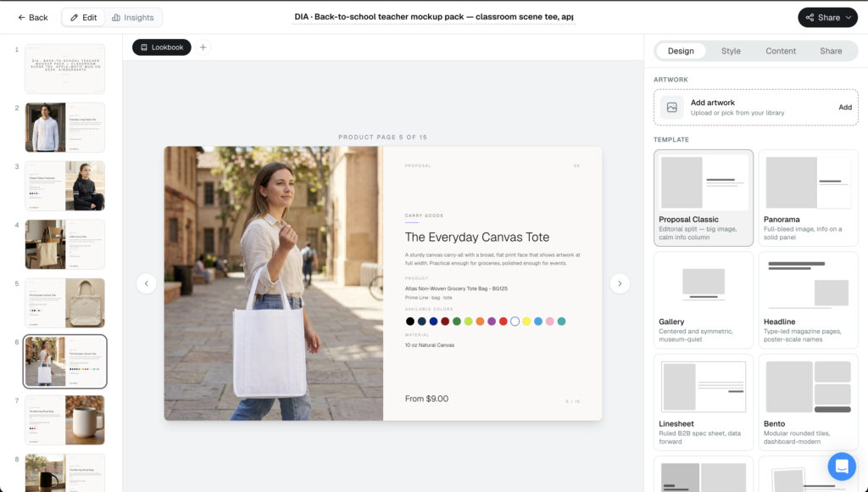Click the product description paragraph
Image resolution: width=868 pixels, height=492 pixels.
(492, 259)
